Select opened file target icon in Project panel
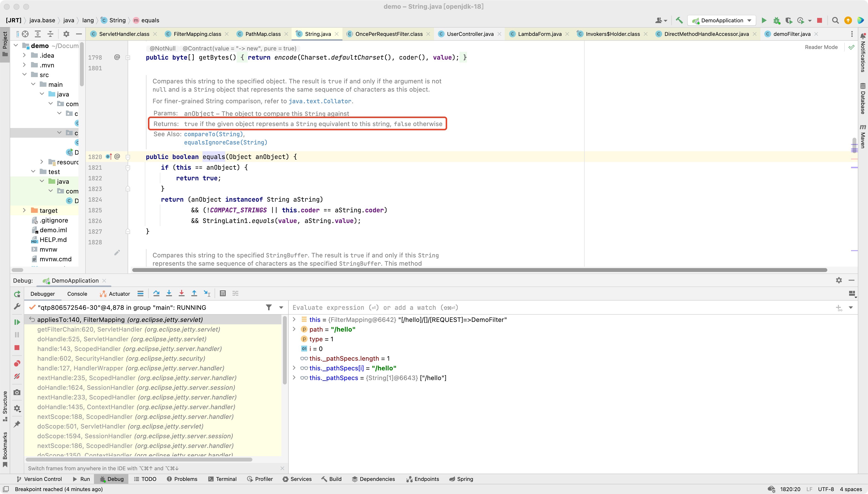Screen dimensions: 868x494 click(x=25, y=34)
